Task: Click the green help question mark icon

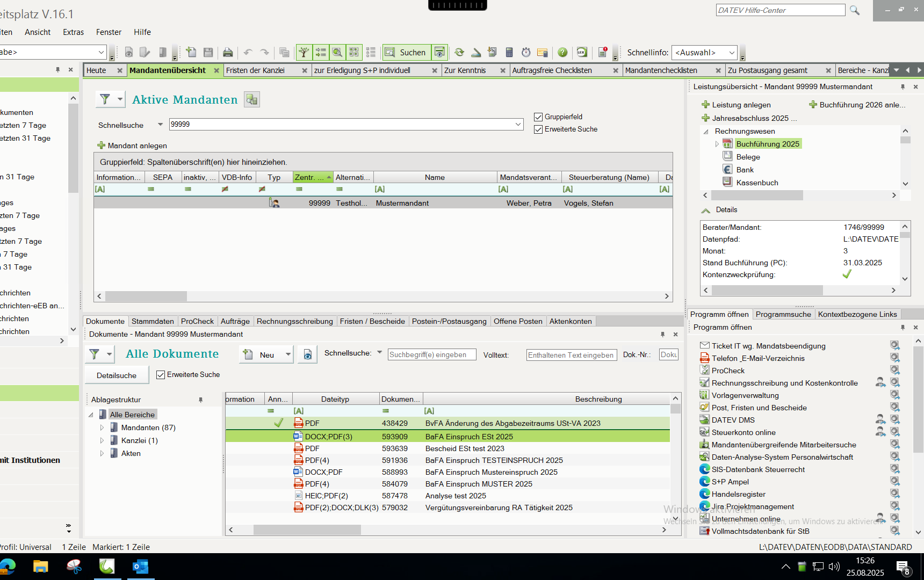Action: pos(562,52)
